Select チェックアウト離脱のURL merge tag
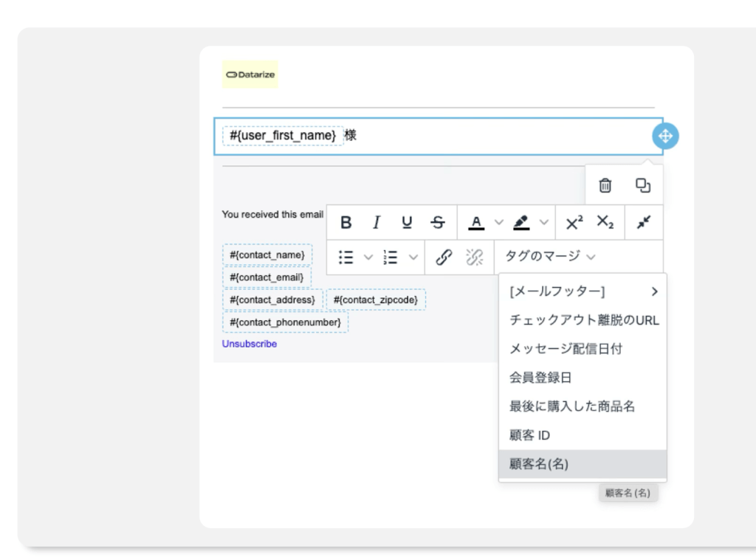 coord(583,320)
